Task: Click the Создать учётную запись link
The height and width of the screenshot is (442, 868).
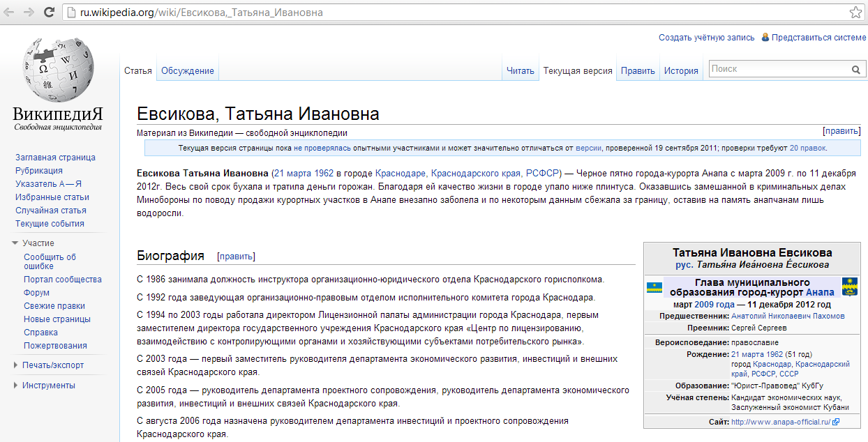Action: [x=706, y=38]
